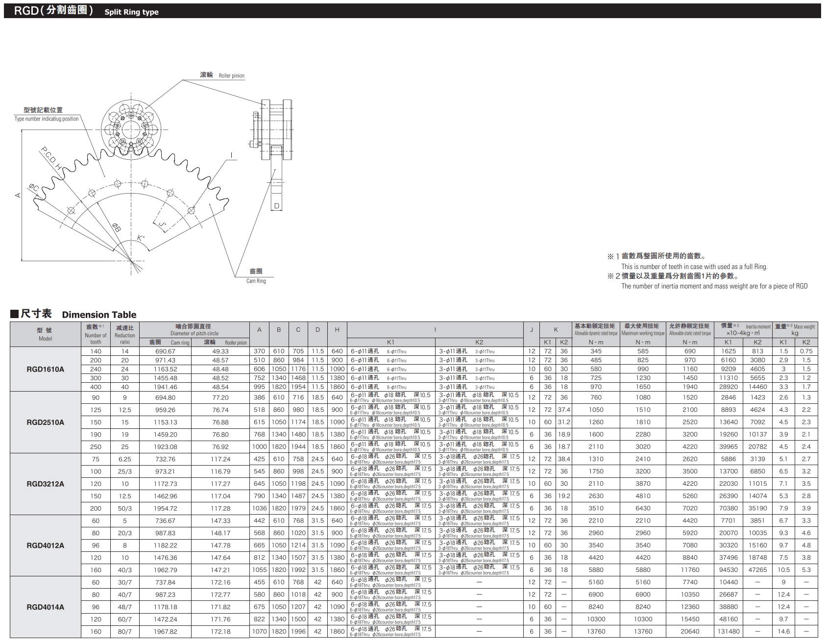This screenshot has height=644, width=826.
Task: Select the 'Roller pinion' label in the diagram
Action: point(232,76)
